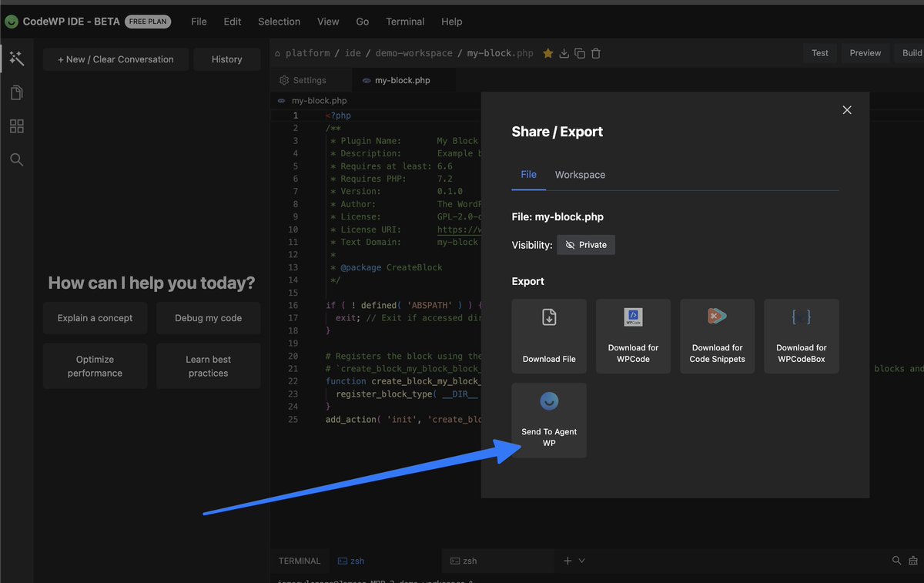Switch to the Settings editor tab
Image resolution: width=924 pixels, height=583 pixels.
[x=310, y=80]
